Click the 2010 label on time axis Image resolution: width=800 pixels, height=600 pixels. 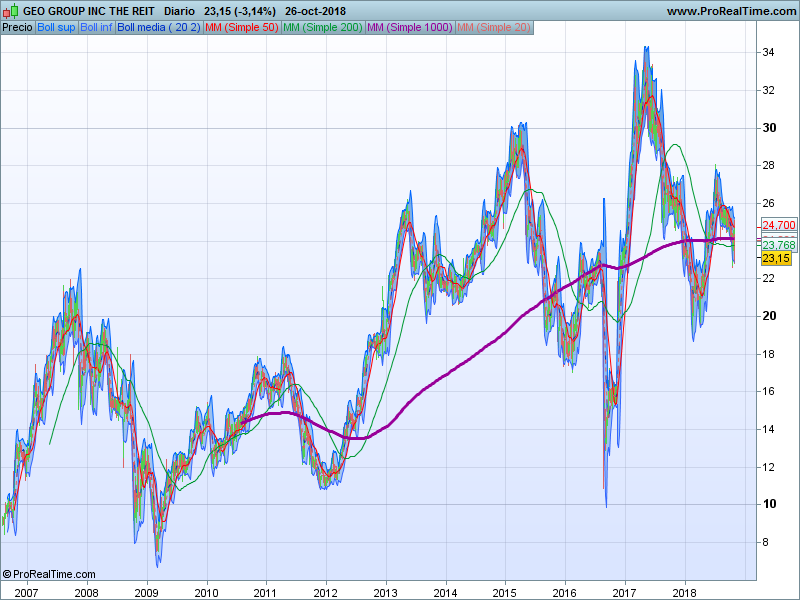(x=206, y=593)
